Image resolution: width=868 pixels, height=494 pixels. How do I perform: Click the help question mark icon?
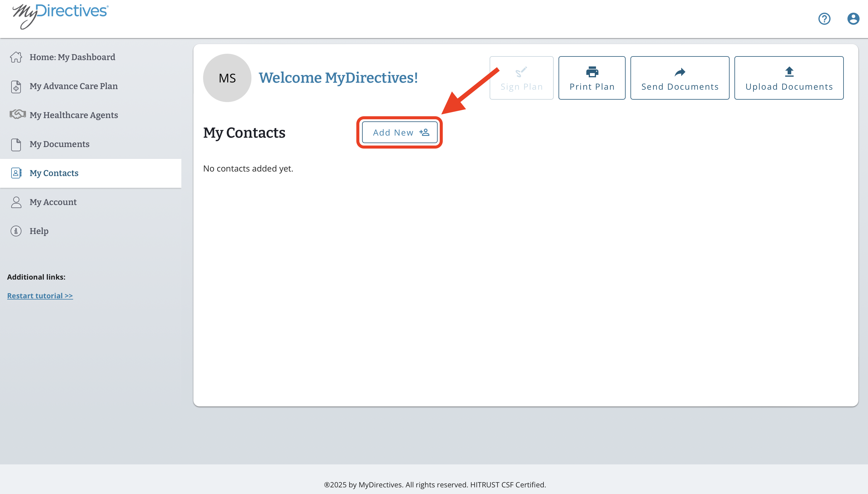point(824,19)
